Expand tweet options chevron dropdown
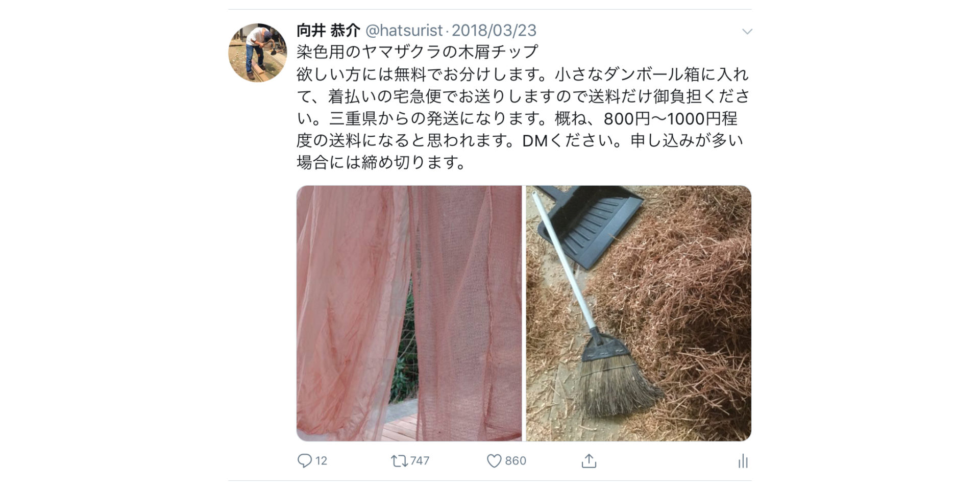This screenshot has height=490, width=980. tap(747, 32)
